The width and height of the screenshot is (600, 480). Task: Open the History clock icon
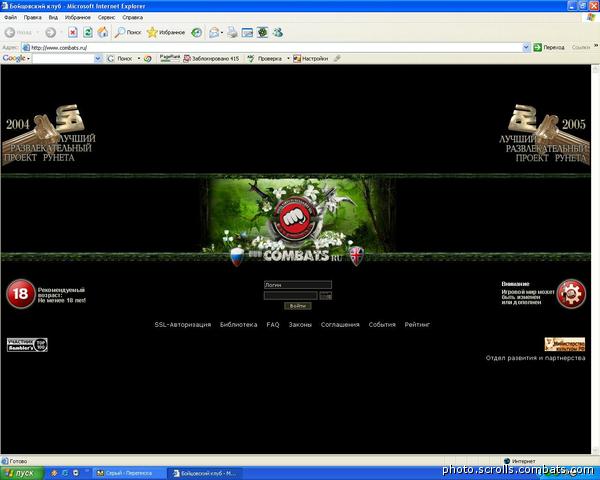tap(197, 33)
